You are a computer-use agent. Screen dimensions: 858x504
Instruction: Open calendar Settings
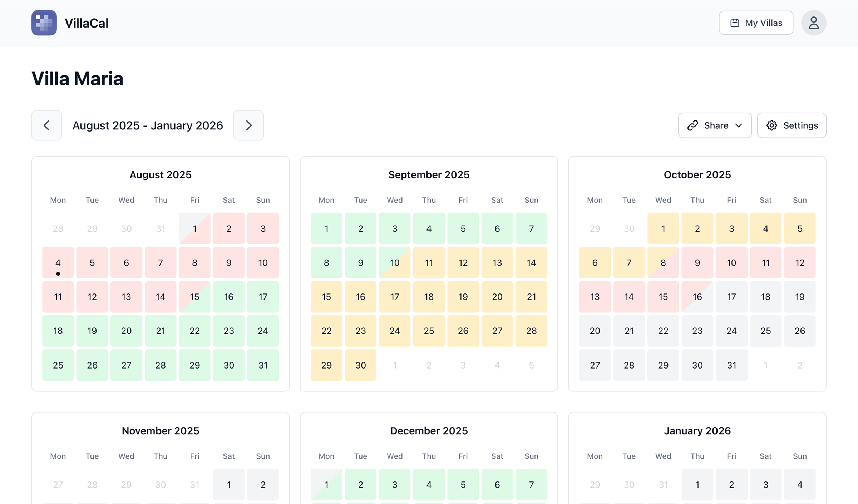pos(792,125)
